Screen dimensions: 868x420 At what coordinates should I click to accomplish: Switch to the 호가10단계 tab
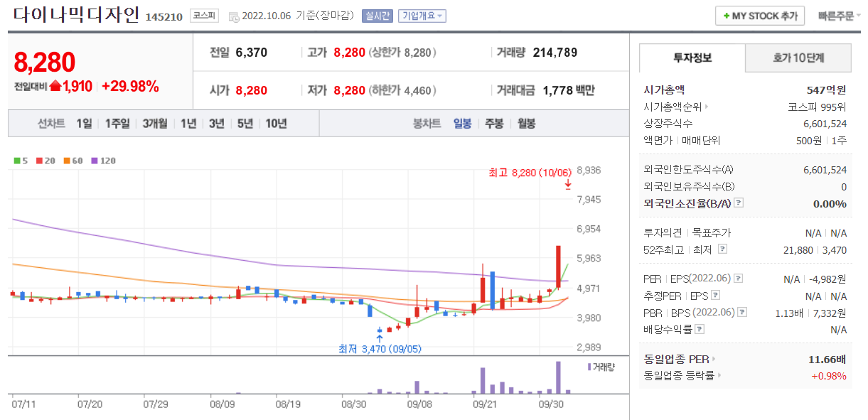(798, 58)
